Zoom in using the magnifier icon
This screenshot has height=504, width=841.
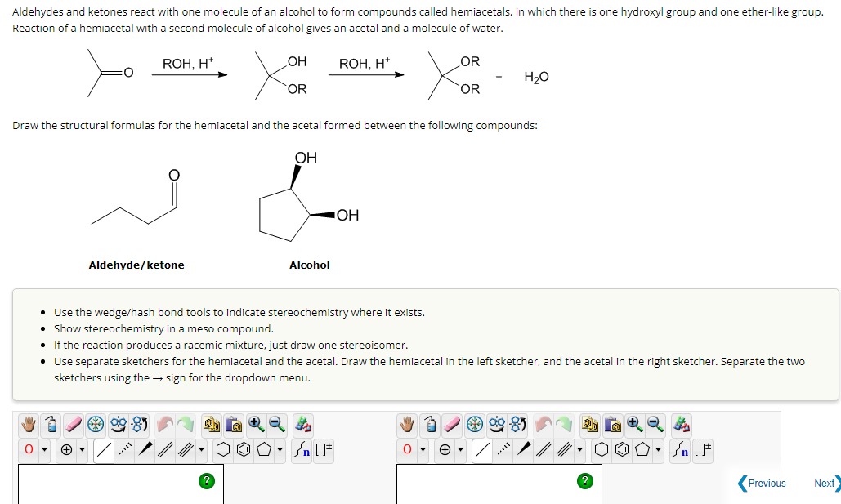tap(257, 425)
